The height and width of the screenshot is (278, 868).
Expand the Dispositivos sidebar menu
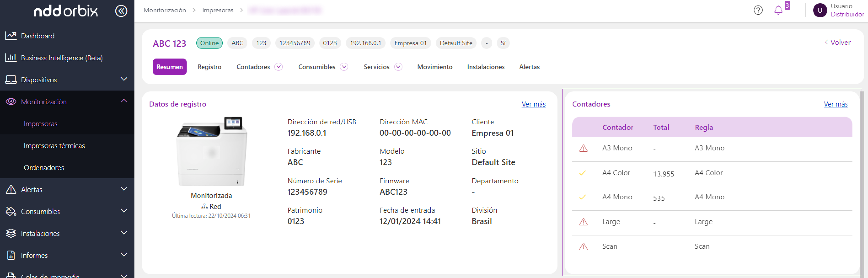coord(124,79)
